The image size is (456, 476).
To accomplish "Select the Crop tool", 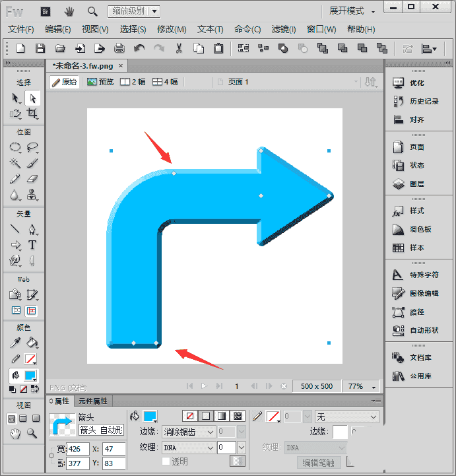I will 32,114.
